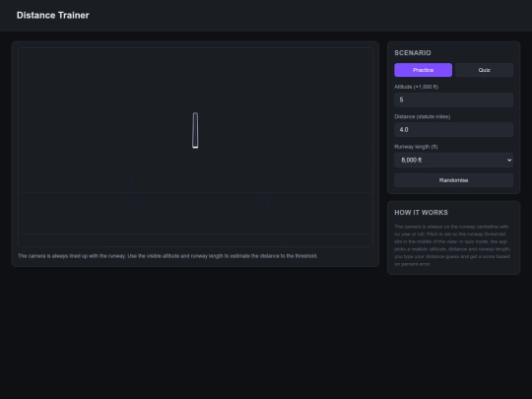Switch to Practice mode
Viewport: 532px width, 399px height.
423,70
